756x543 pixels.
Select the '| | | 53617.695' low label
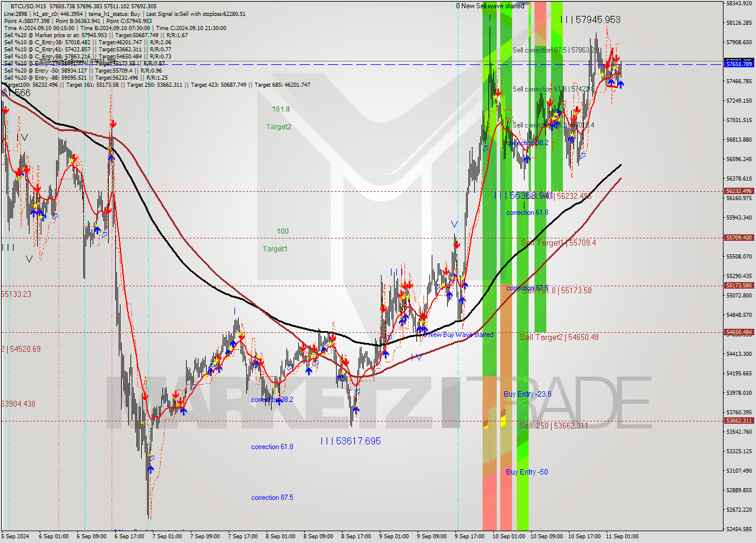click(350, 441)
